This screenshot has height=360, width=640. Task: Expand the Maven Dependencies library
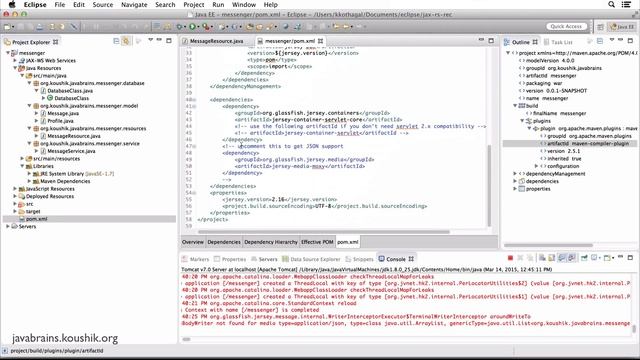click(29, 181)
